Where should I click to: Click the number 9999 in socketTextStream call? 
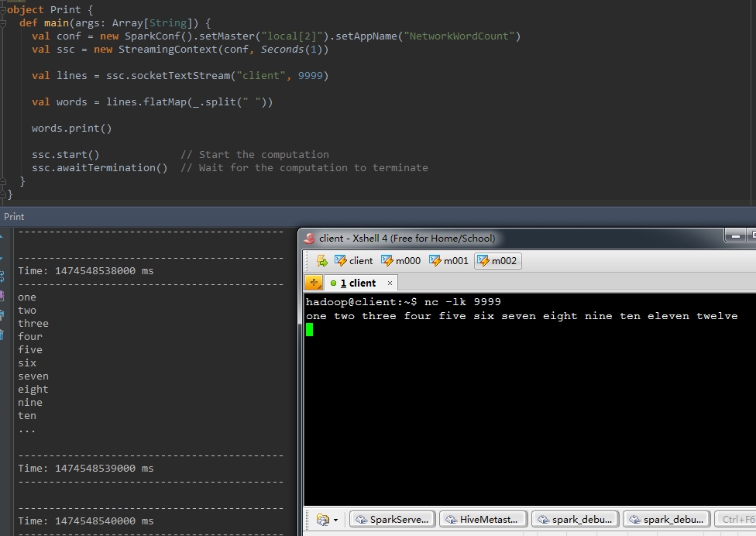pyautogui.click(x=310, y=76)
